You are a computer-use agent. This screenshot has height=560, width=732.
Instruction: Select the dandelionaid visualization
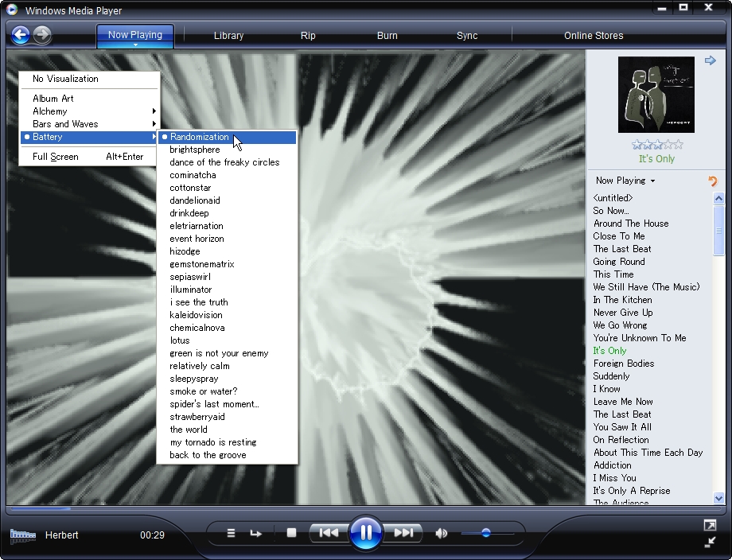click(228, 200)
